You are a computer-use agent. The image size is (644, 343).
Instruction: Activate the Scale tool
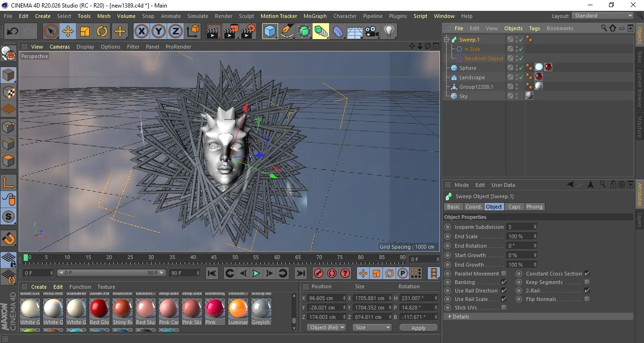coord(85,32)
